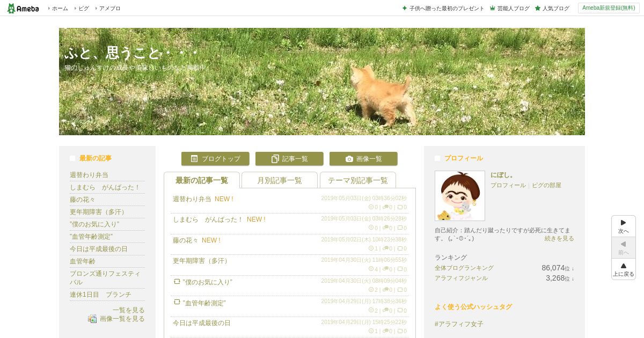644x338 pixels.
Task: Click sidebar link ブロンズ通りフェスティバル
Action: 105,278
